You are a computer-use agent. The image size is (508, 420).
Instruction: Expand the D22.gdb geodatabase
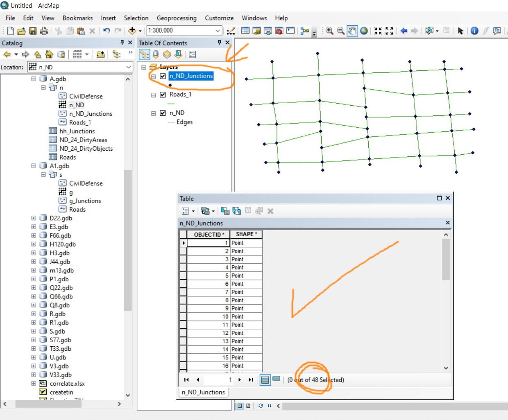tap(34, 218)
